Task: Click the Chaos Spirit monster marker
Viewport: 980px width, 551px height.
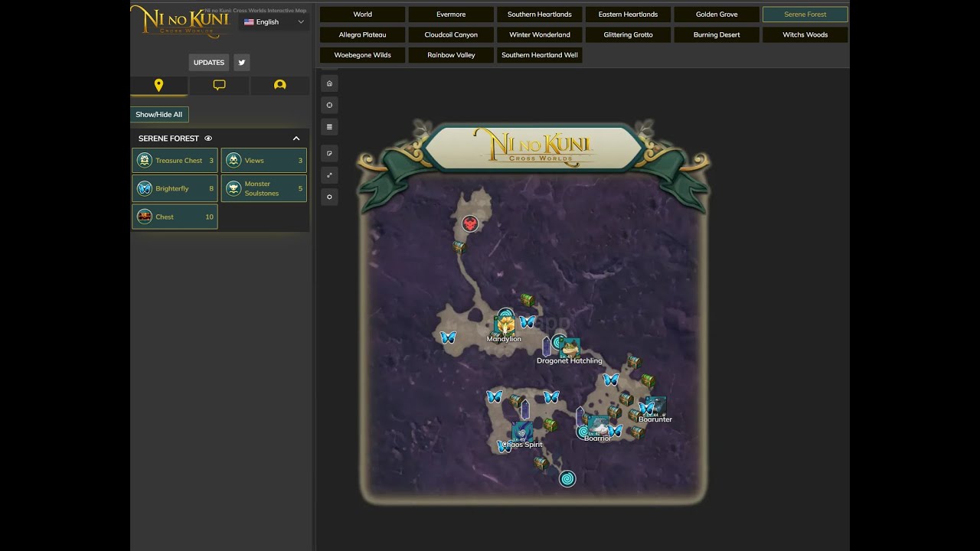Action: click(522, 431)
